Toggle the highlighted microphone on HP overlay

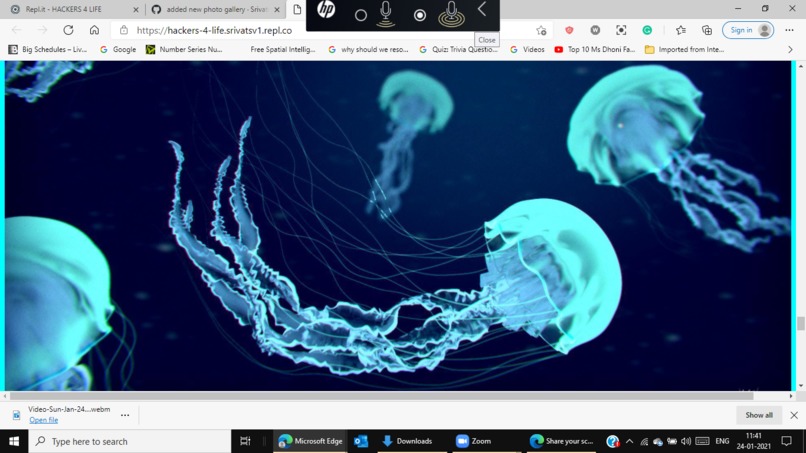[x=451, y=14]
